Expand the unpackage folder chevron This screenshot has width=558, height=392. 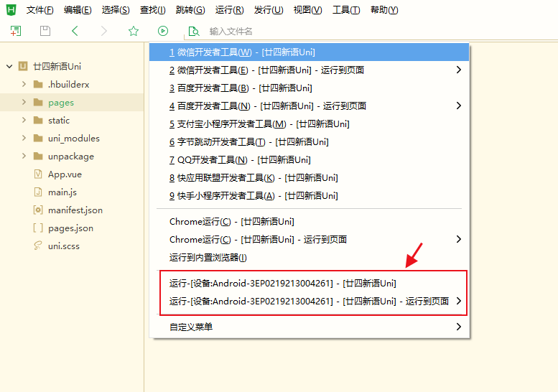click(24, 156)
